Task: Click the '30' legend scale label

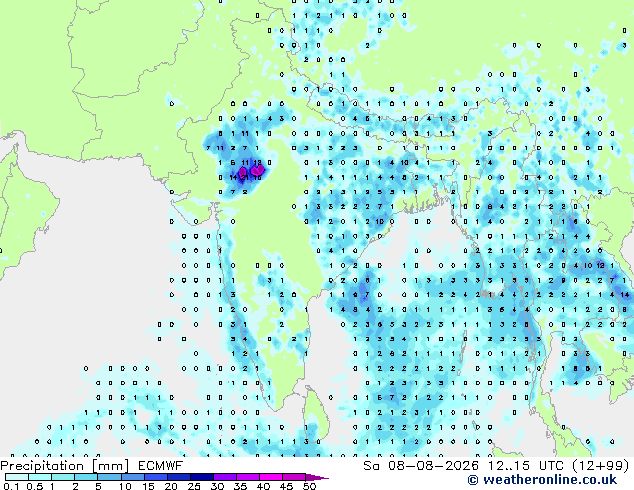Action: 217,486
